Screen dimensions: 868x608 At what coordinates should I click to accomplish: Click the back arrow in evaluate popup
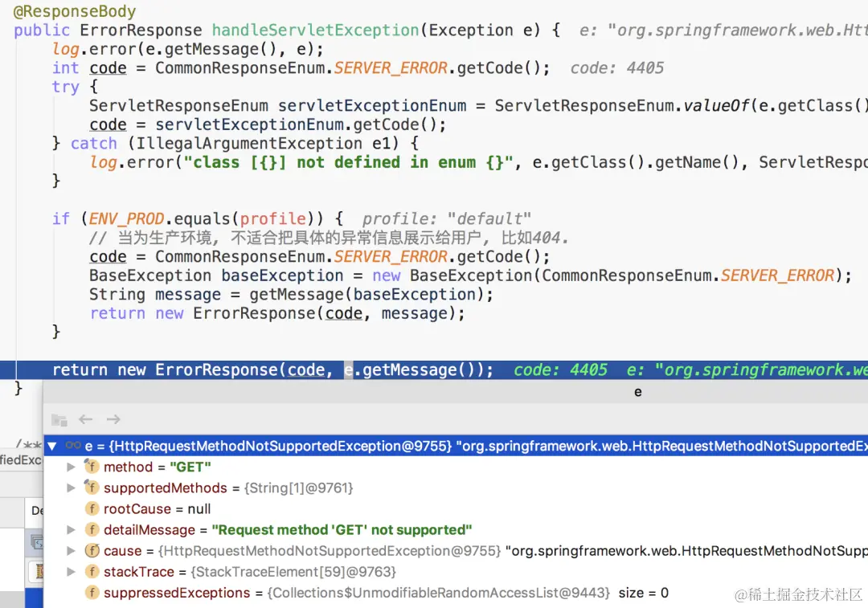(x=86, y=419)
